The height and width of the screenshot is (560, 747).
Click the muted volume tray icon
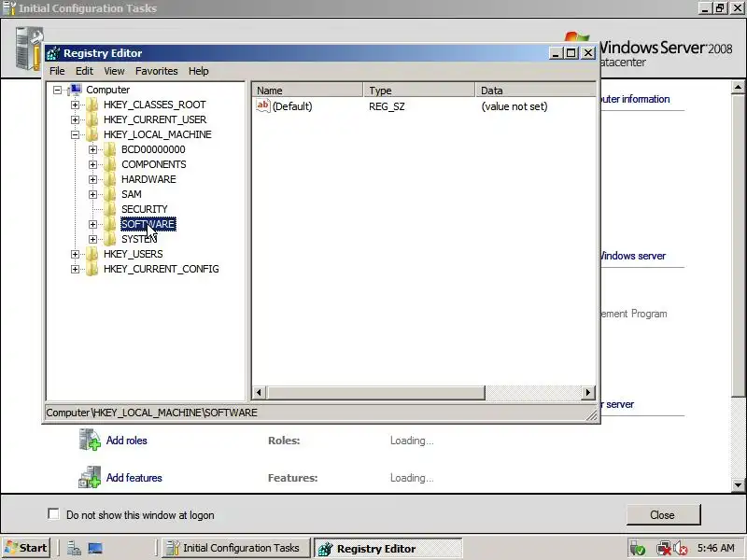click(x=681, y=549)
